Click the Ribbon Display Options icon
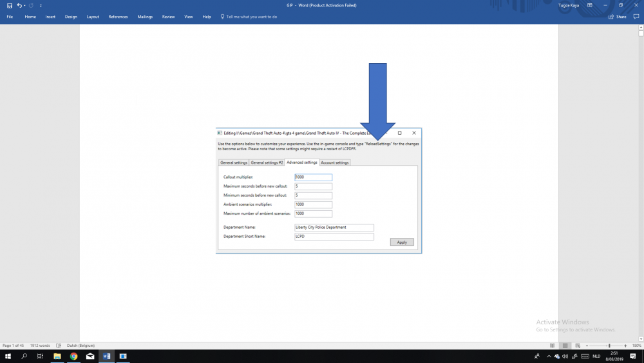Image resolution: width=644 pixels, height=363 pixels. [589, 5]
